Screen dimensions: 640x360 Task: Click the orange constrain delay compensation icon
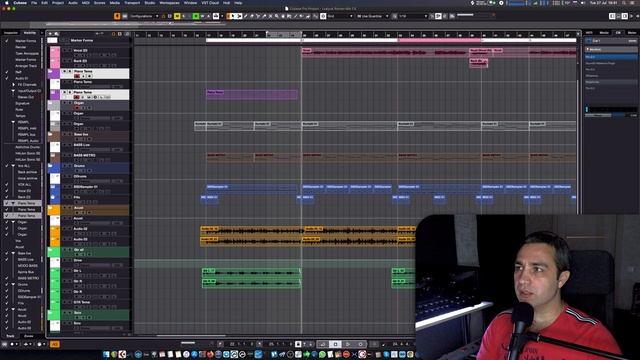117,16
